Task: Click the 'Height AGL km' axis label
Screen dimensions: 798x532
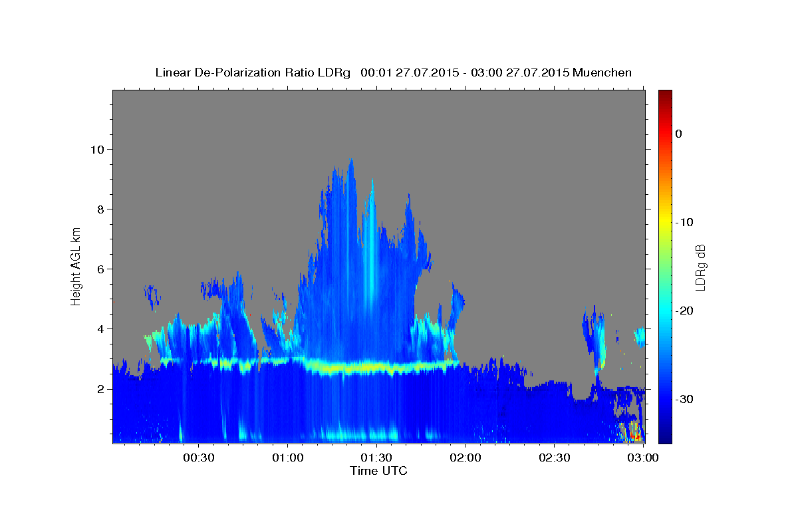Action: coord(76,265)
